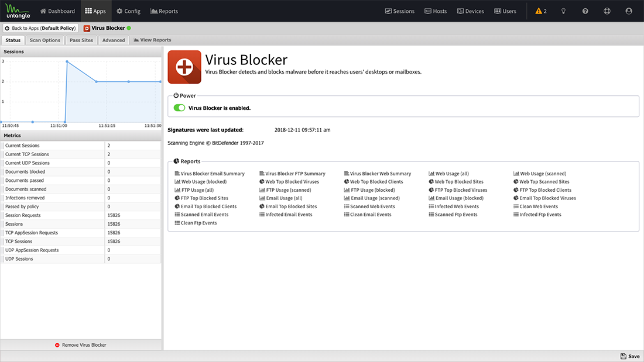Open Web Usage (all) report
Viewport: 644px width, 362px height.
[449, 174]
